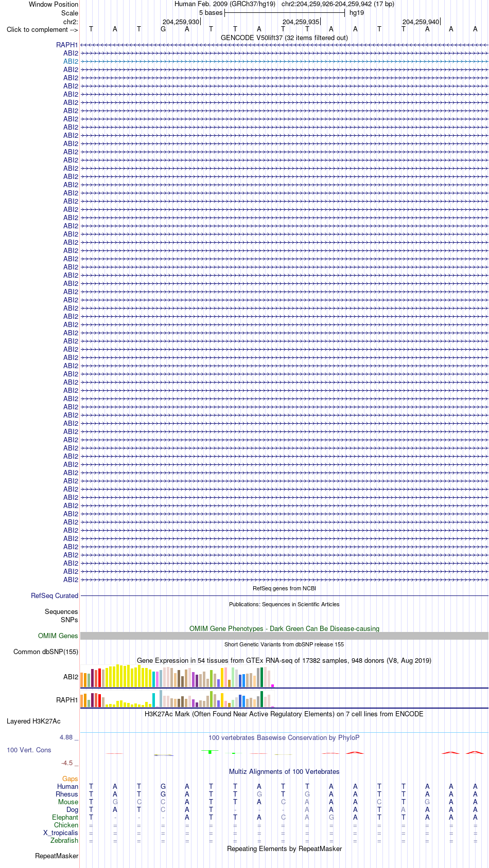Viewport: 489px width, 868px height.
Task: Select the Rhesus alignment row label
Action: tap(67, 794)
